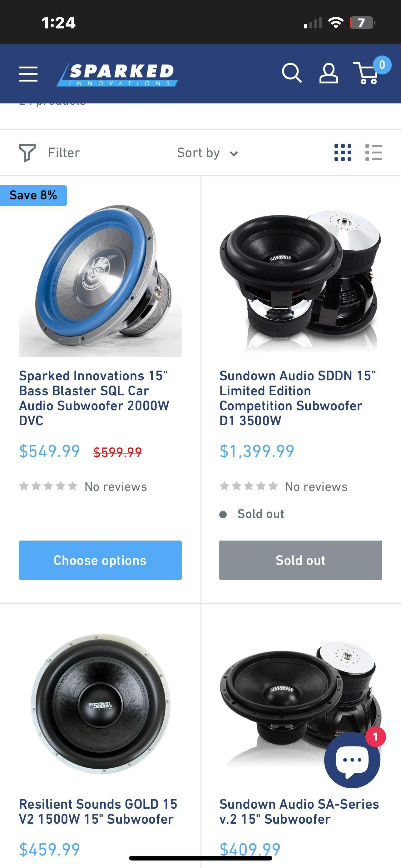Open Sundown Audio SDDN 15" product link
This screenshot has height=868, width=401.
297,398
